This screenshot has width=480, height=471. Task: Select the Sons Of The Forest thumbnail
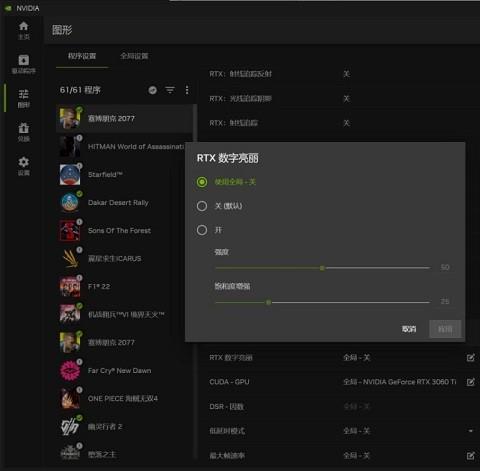(x=70, y=230)
